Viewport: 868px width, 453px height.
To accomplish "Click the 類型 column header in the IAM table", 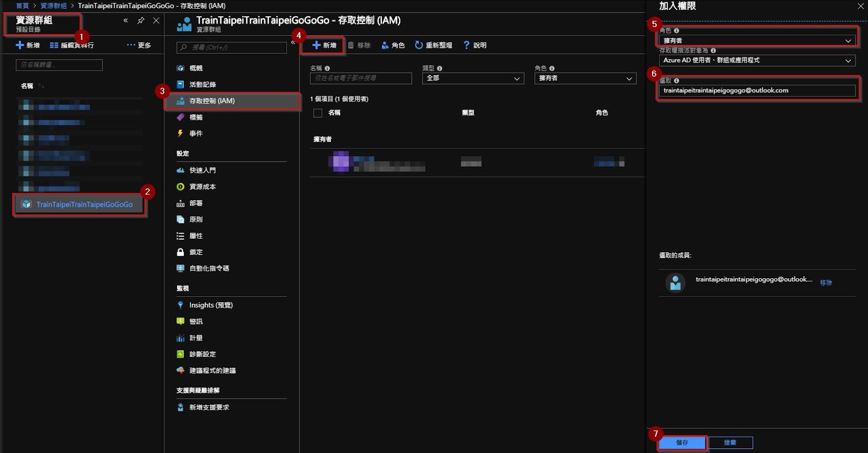I will point(468,113).
